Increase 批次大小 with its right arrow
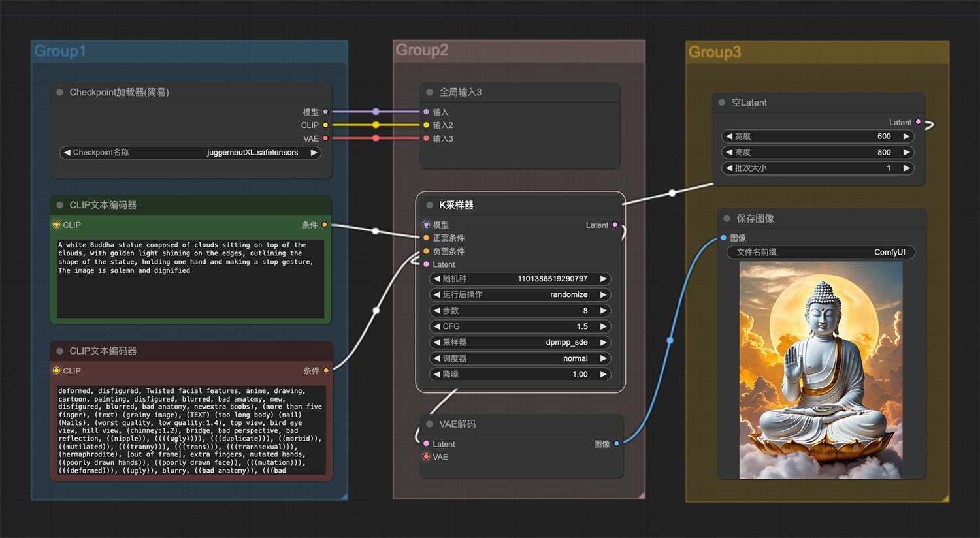Viewport: 980px width, 538px height. (906, 168)
